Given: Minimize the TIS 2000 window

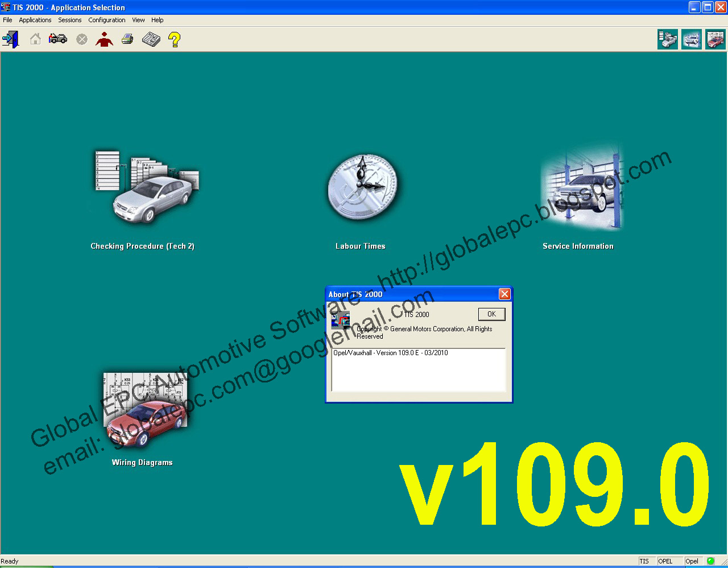Looking at the screenshot, I should pos(694,7).
